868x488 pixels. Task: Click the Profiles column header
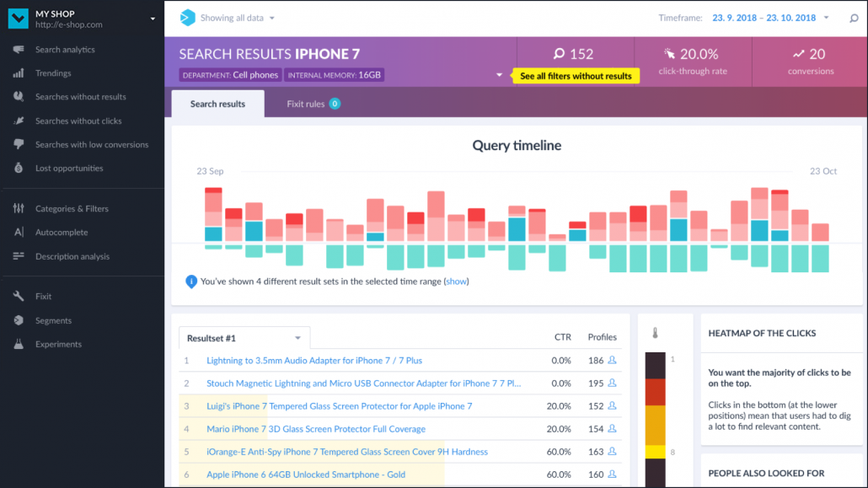tap(602, 337)
